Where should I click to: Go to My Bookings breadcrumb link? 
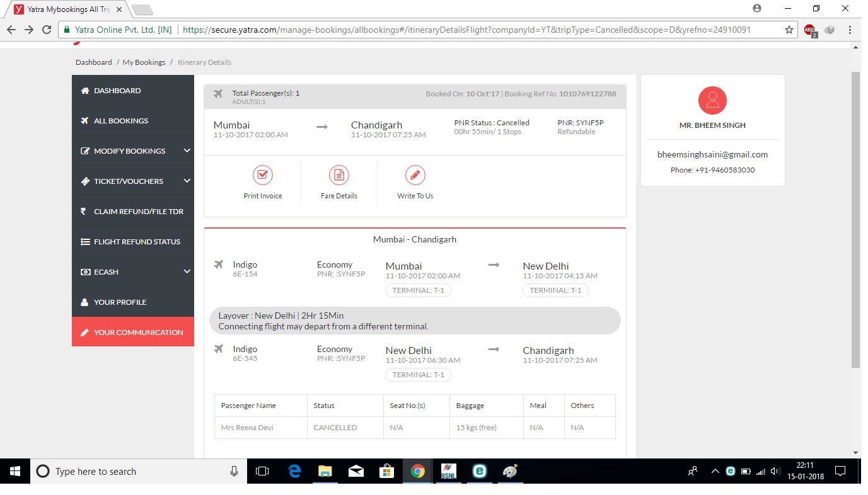pos(144,62)
